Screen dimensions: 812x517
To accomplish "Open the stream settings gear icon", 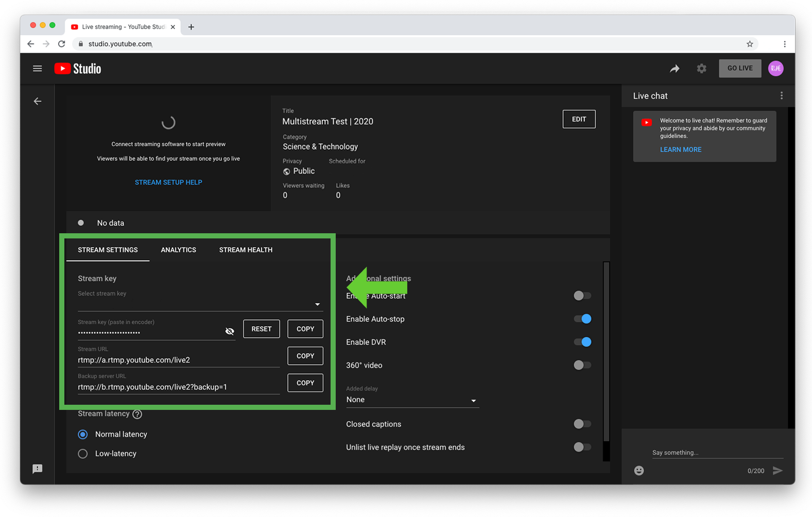I will point(701,68).
